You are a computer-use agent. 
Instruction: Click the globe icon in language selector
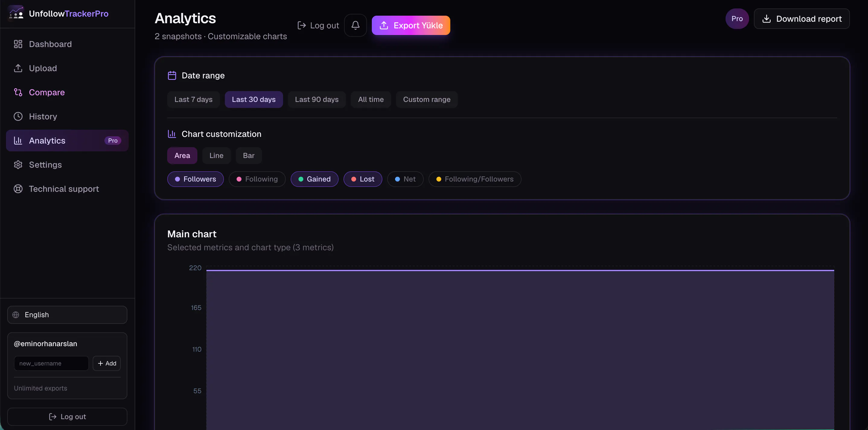point(16,315)
